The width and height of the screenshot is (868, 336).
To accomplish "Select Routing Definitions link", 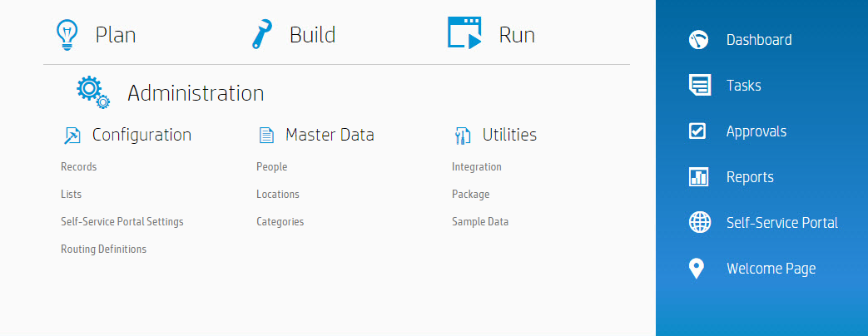I will tap(103, 250).
